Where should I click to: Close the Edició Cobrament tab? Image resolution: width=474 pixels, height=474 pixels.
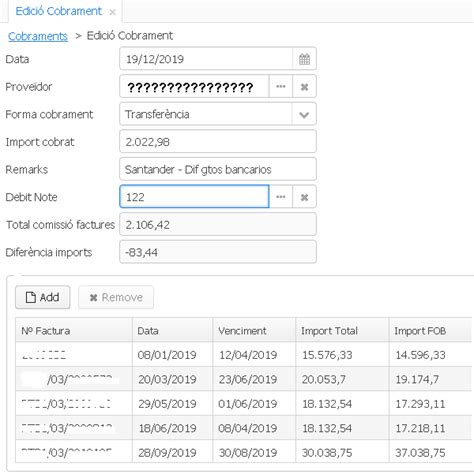(112, 12)
